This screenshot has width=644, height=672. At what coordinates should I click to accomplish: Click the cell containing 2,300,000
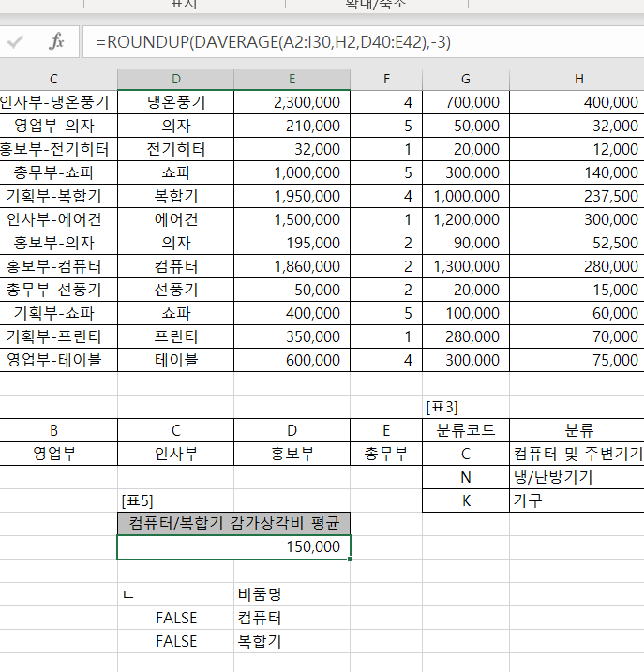pos(292,102)
